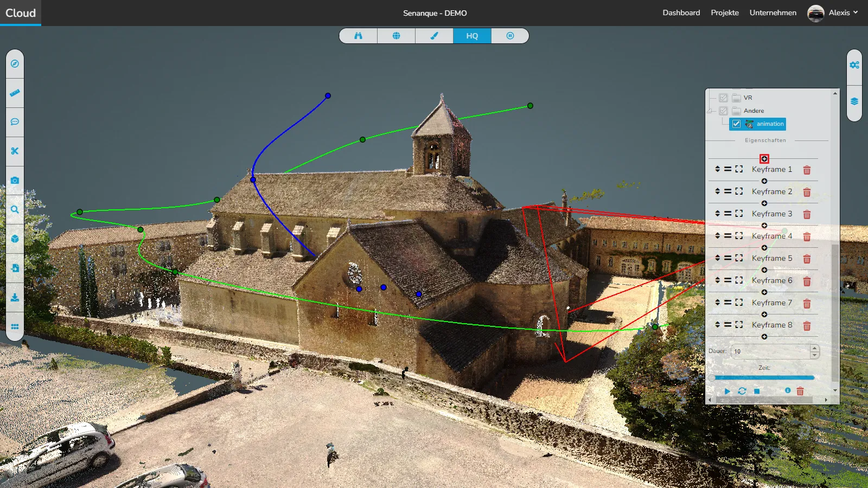Toggle the VR folder checkbox
Viewport: 868px width, 488px height.
(723, 98)
